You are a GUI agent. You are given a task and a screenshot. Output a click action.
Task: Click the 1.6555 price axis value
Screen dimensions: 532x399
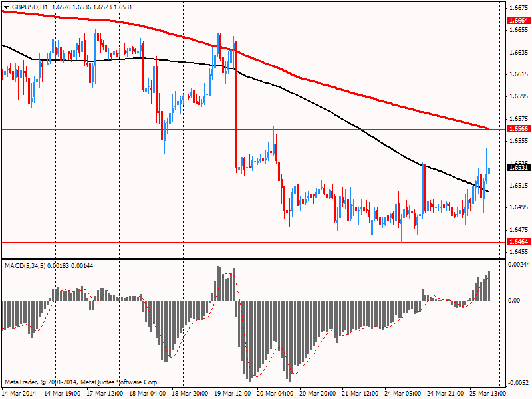coord(519,141)
